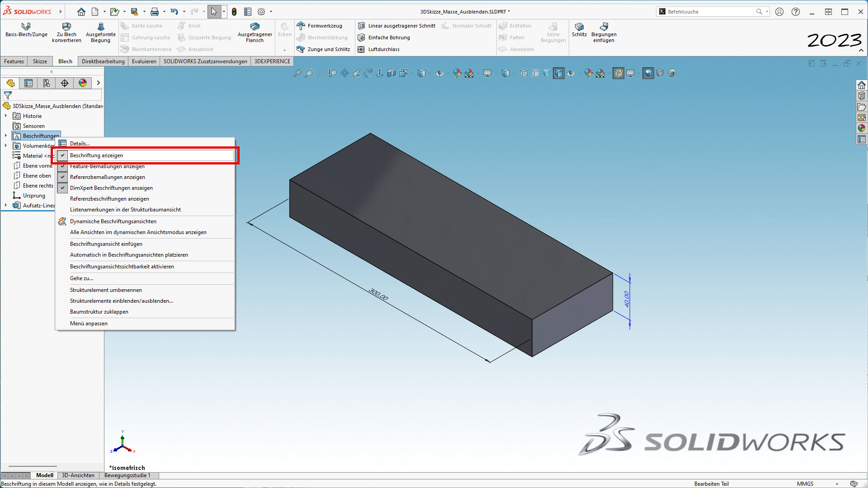Open Options with the gear icon
The width and height of the screenshot is (868, 488).
click(261, 12)
